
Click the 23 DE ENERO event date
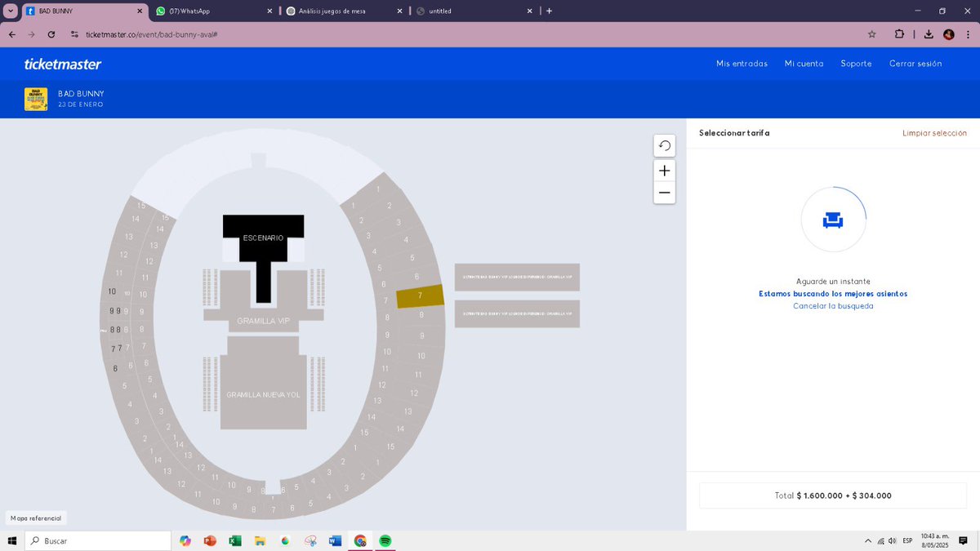[81, 104]
